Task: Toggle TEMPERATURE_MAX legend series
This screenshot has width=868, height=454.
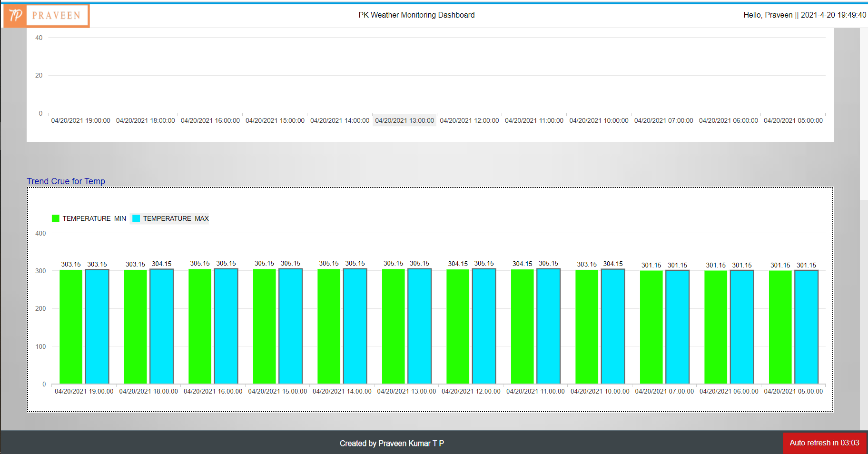Action: [170, 218]
